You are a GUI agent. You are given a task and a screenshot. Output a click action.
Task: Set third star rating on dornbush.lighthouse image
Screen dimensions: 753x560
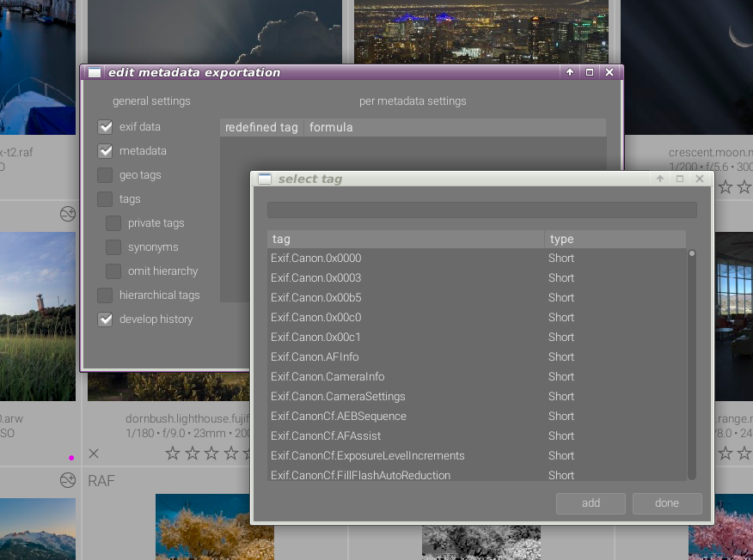[211, 453]
